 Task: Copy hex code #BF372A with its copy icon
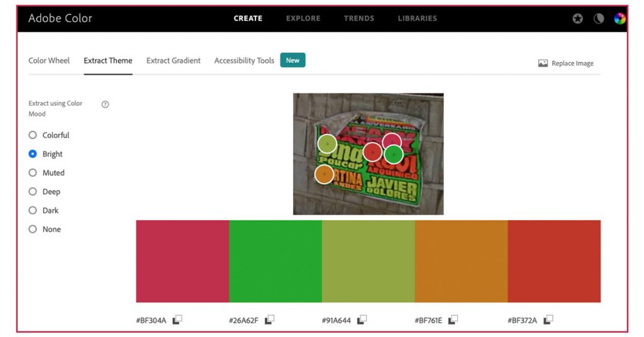548,319
